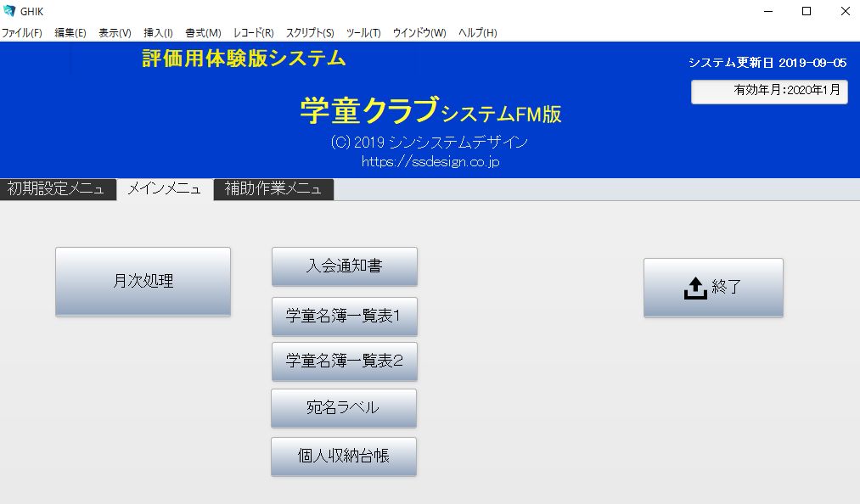The image size is (860, 504).
Task: Click the GHIK app icon in title bar
Action: (9, 11)
